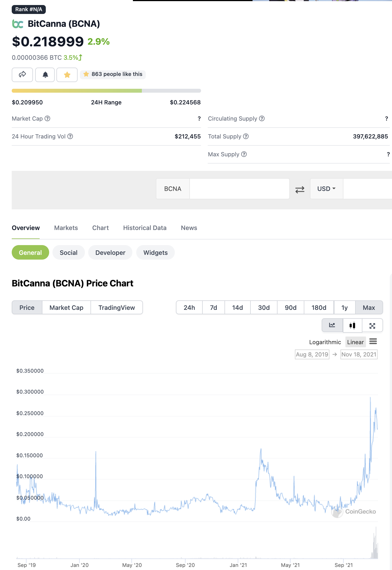
Task: Click the 0.00000366 BTC price text
Action: coord(37,58)
